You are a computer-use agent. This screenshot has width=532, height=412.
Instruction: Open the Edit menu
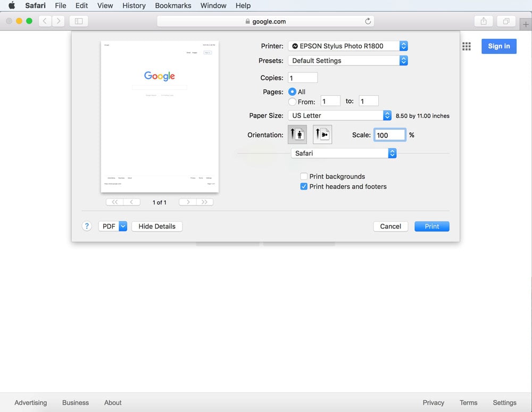click(81, 5)
